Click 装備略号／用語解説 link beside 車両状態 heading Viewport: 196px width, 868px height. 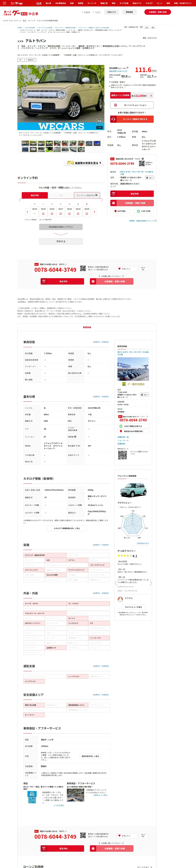tap(101, 342)
